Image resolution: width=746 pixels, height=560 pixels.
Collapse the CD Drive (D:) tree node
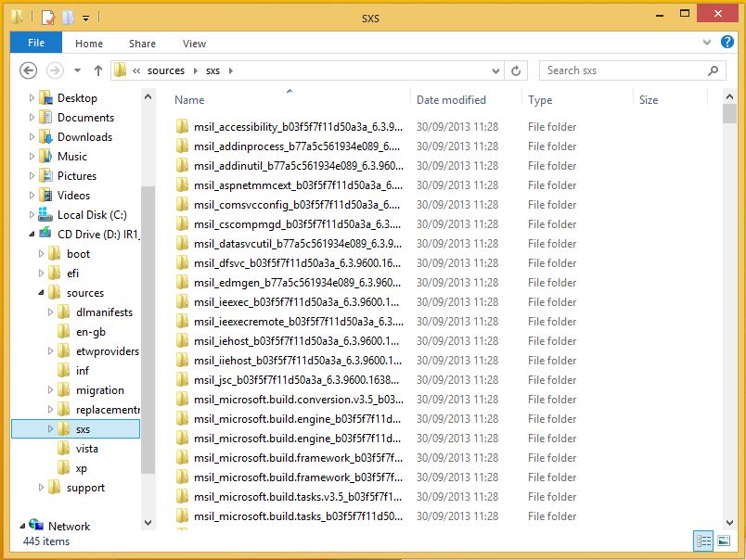click(x=32, y=235)
